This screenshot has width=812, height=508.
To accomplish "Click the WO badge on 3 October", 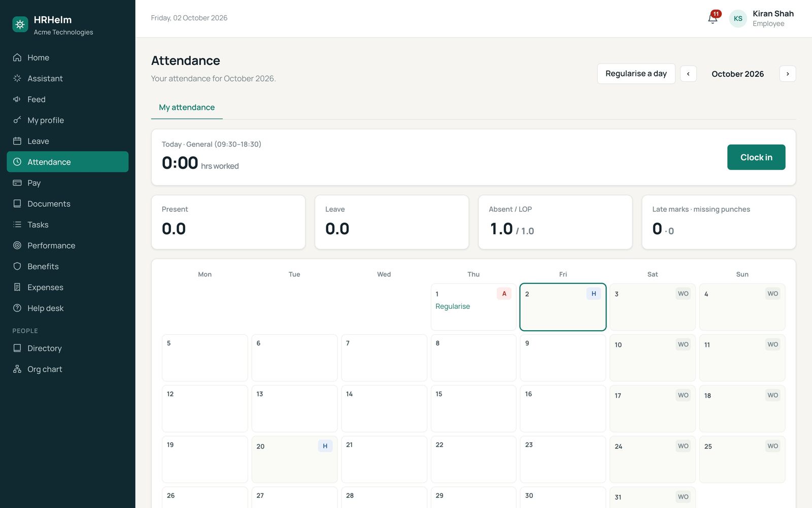I will tap(683, 294).
